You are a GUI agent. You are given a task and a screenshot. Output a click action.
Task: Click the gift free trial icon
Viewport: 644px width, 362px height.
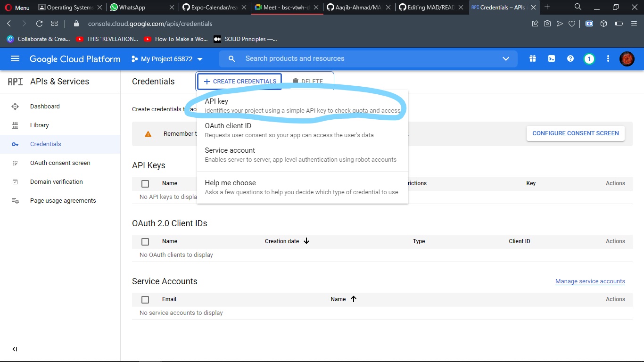[x=533, y=59]
